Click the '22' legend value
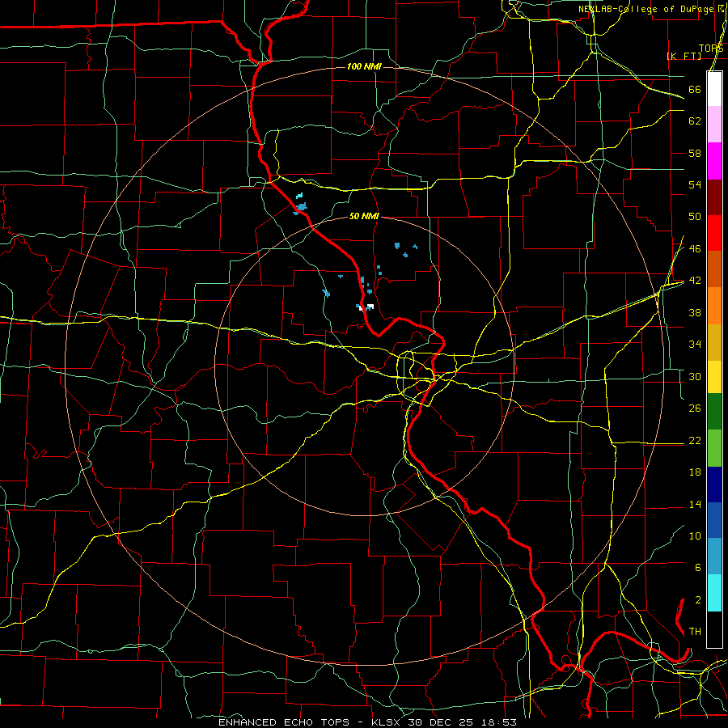This screenshot has height=728, width=728. [x=695, y=441]
